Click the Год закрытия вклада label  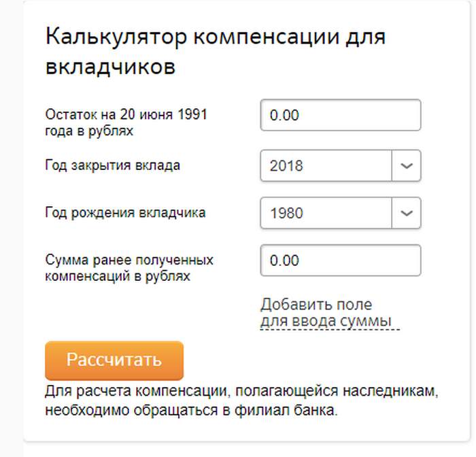click(x=113, y=165)
